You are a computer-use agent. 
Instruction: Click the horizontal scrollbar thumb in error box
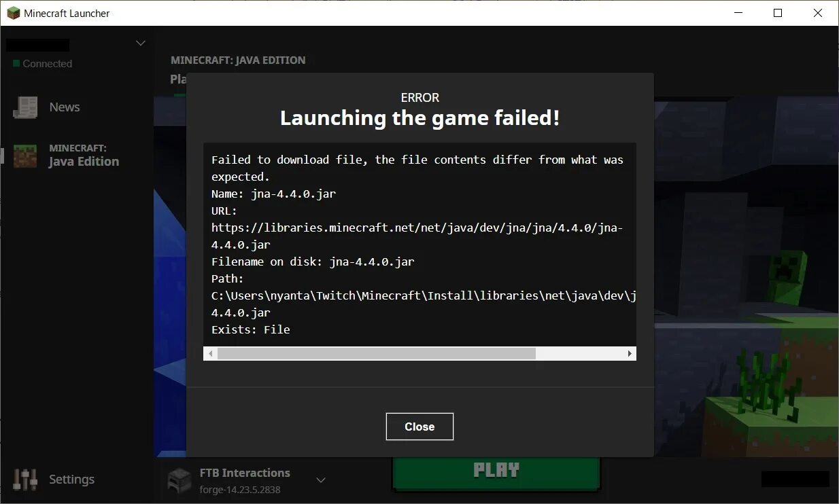click(377, 354)
